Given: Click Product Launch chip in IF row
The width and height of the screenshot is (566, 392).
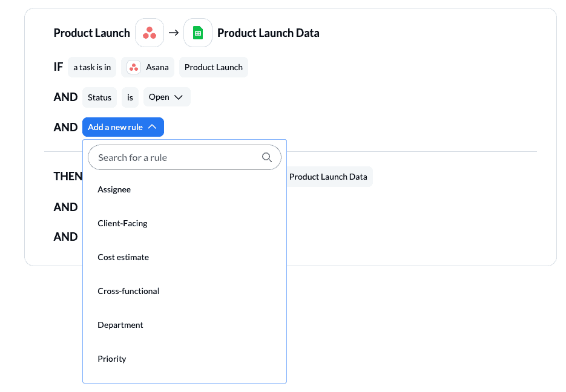Looking at the screenshot, I should 214,67.
